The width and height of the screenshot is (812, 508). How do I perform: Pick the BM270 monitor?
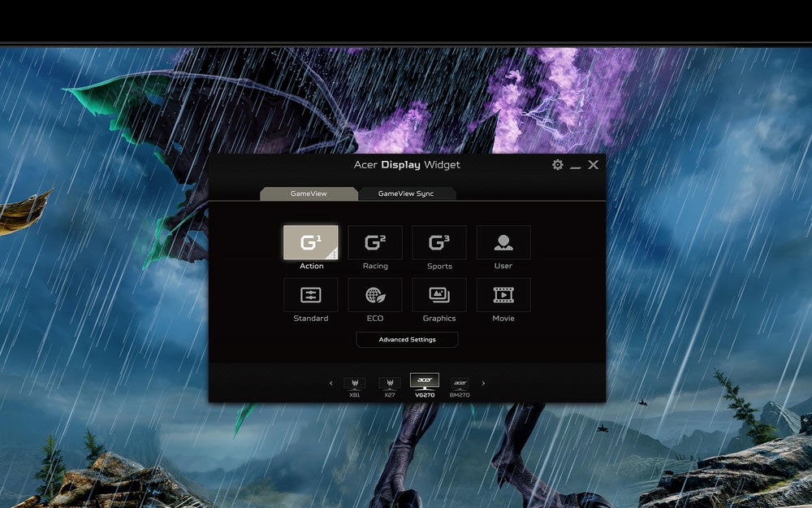[x=460, y=384]
